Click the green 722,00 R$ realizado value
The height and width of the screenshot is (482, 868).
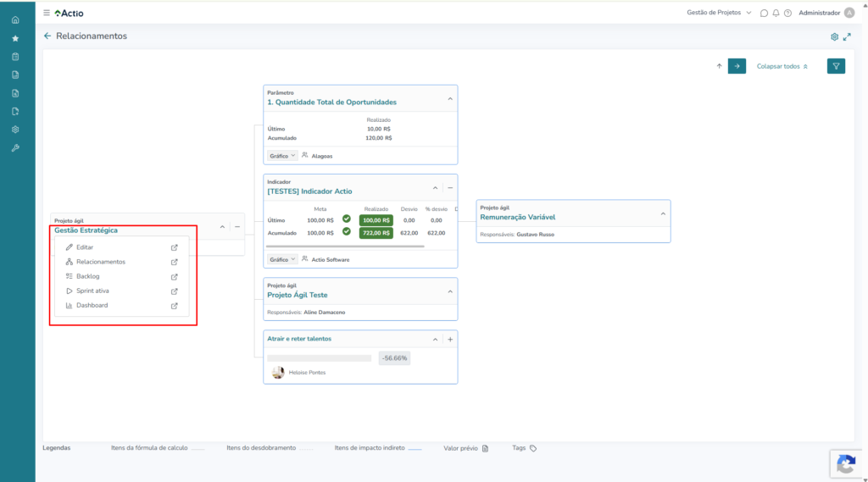pyautogui.click(x=376, y=233)
